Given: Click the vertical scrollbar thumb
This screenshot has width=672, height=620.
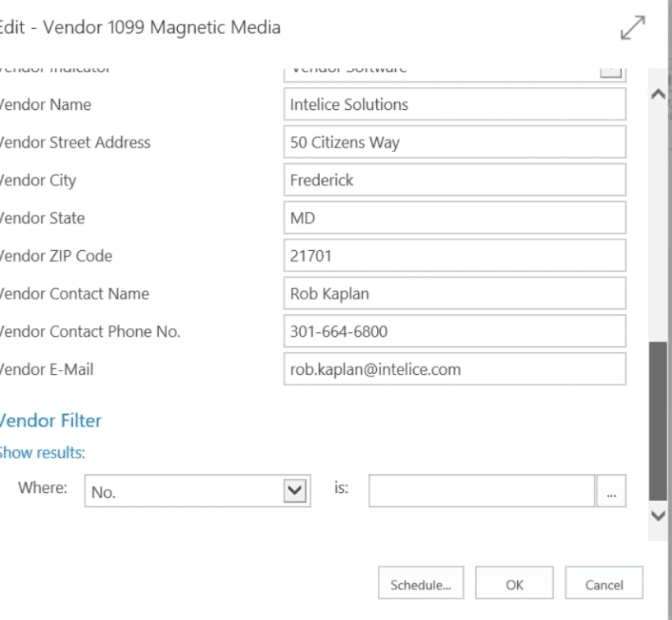Looking at the screenshot, I should click(x=658, y=421).
